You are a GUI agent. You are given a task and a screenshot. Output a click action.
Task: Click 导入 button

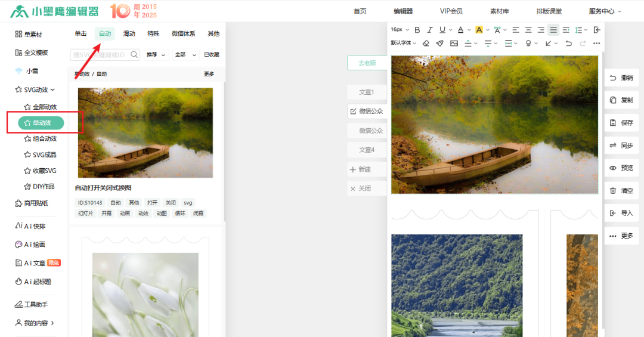[621, 213]
